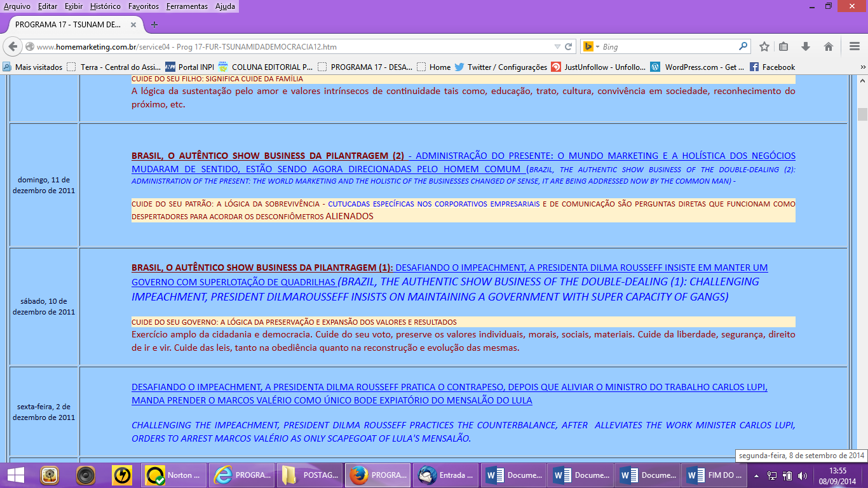Image resolution: width=868 pixels, height=488 pixels.
Task: Open the 'Brasil, o autêntico show business (1)' link
Action: 262,268
